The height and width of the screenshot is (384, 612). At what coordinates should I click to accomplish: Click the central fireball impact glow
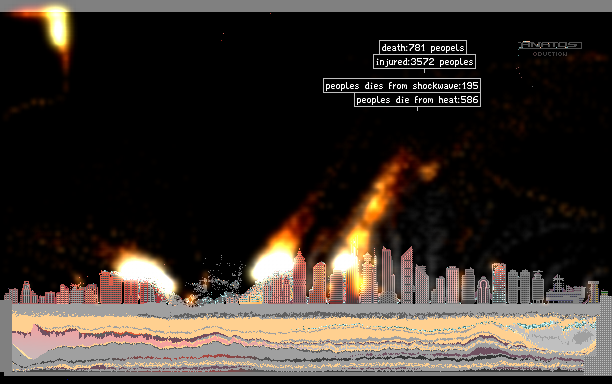(272, 265)
